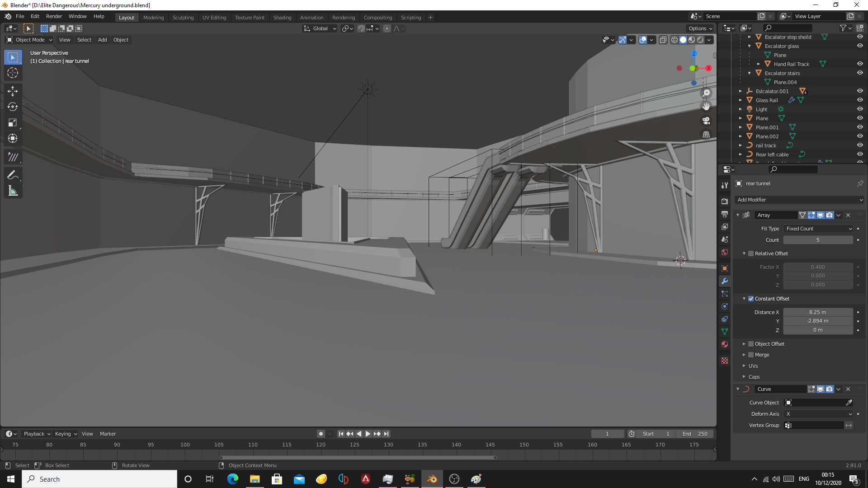This screenshot has width=868, height=488.
Task: Choose the Select Box tool
Action: pos(13,57)
